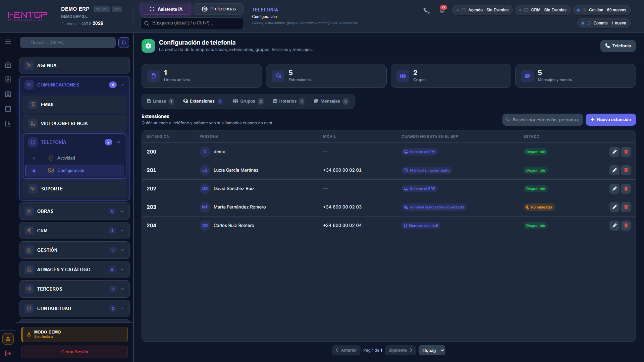
Task: Edit extension 203 Marta Fernández Romero
Action: 614,207
